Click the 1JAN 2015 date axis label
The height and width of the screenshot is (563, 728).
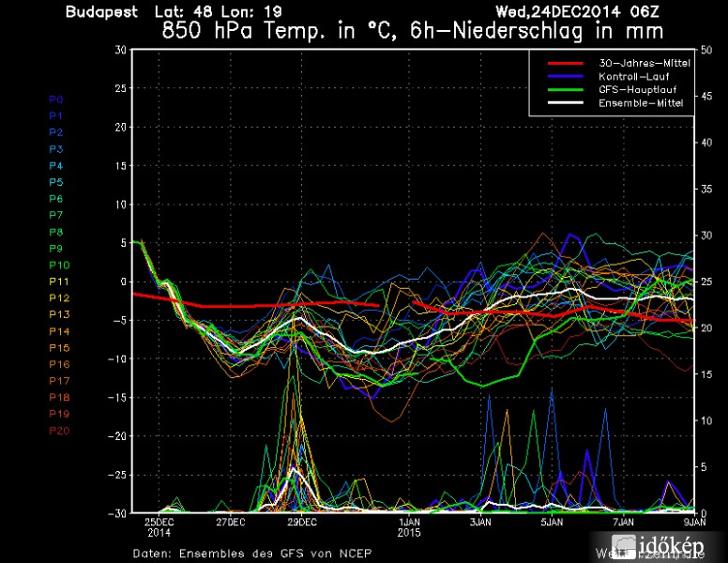click(x=409, y=527)
